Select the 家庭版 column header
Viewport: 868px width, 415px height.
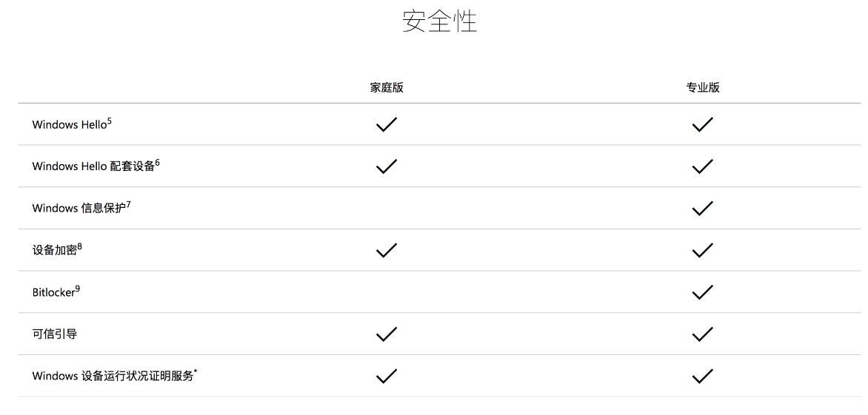coord(387,87)
